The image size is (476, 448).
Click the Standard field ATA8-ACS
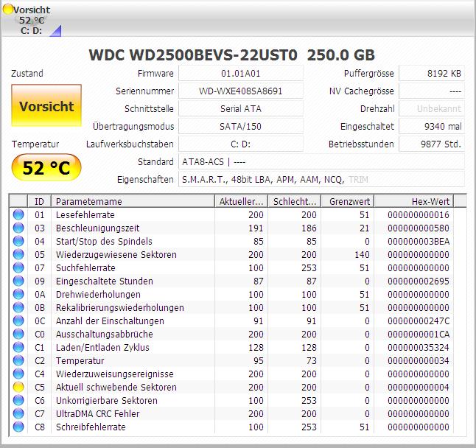[x=321, y=161]
